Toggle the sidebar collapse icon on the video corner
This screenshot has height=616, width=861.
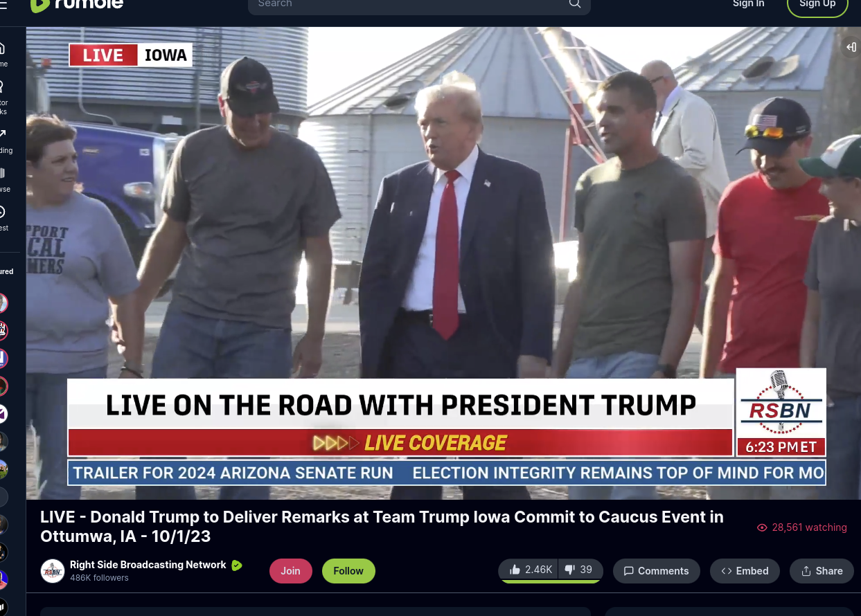tap(851, 47)
